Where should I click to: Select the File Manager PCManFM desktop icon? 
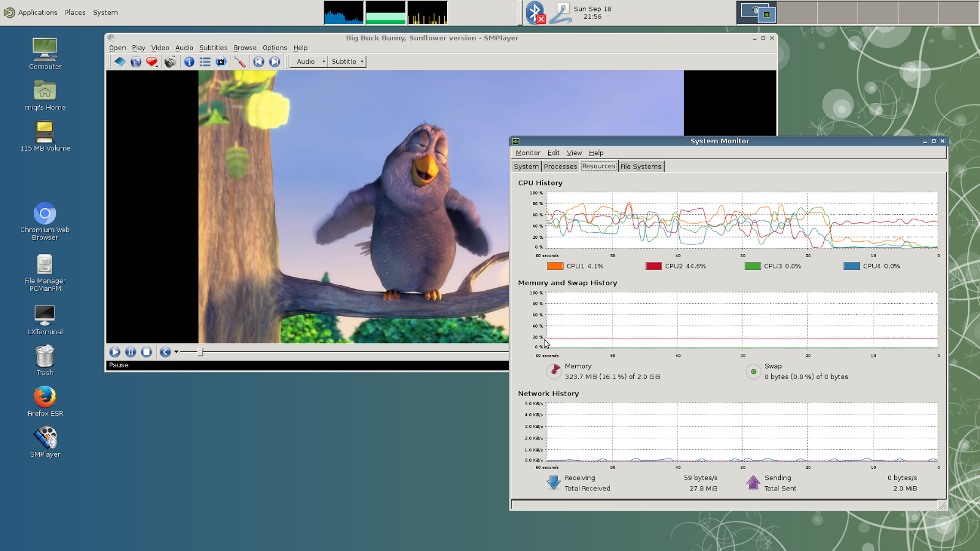(x=45, y=273)
